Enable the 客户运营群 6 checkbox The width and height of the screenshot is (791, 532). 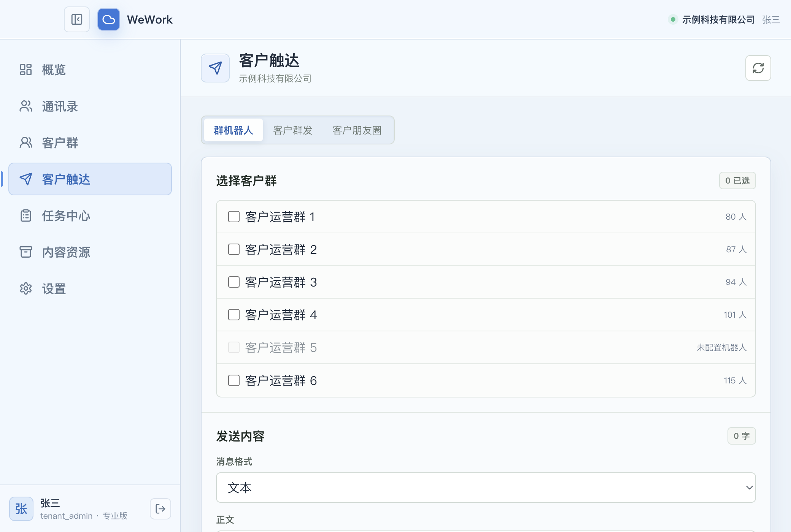point(234,380)
